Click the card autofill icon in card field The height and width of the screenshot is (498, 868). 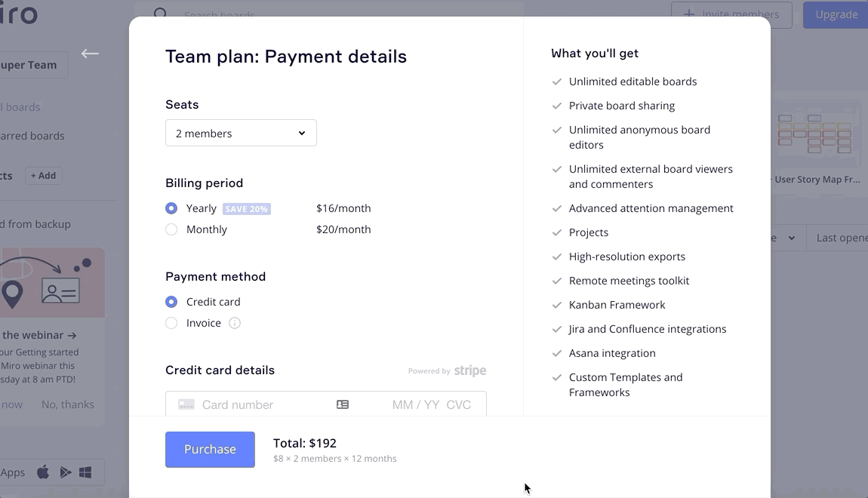tap(343, 404)
